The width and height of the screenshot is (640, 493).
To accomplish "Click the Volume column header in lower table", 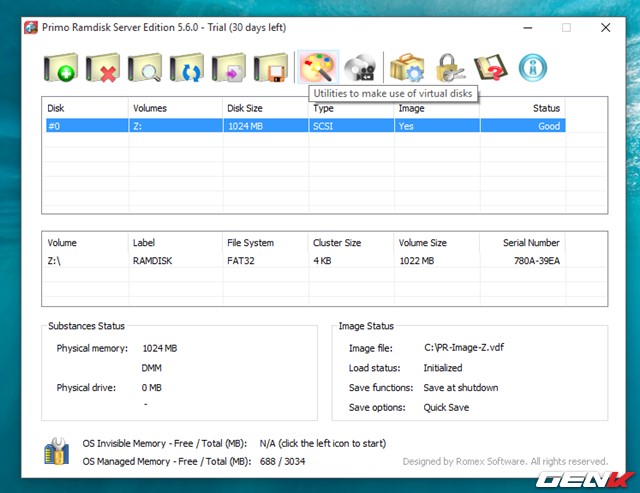I will coord(62,243).
